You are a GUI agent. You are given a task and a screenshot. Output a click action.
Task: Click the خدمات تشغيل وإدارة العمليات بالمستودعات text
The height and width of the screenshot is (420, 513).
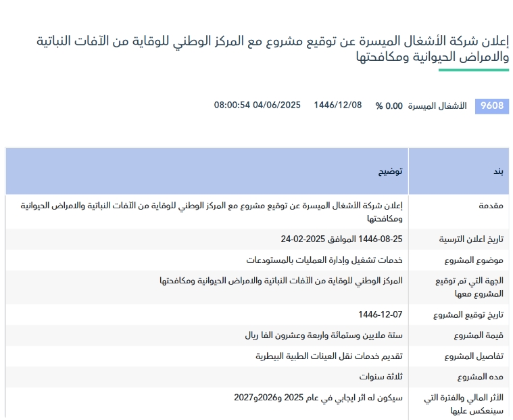[x=324, y=260]
